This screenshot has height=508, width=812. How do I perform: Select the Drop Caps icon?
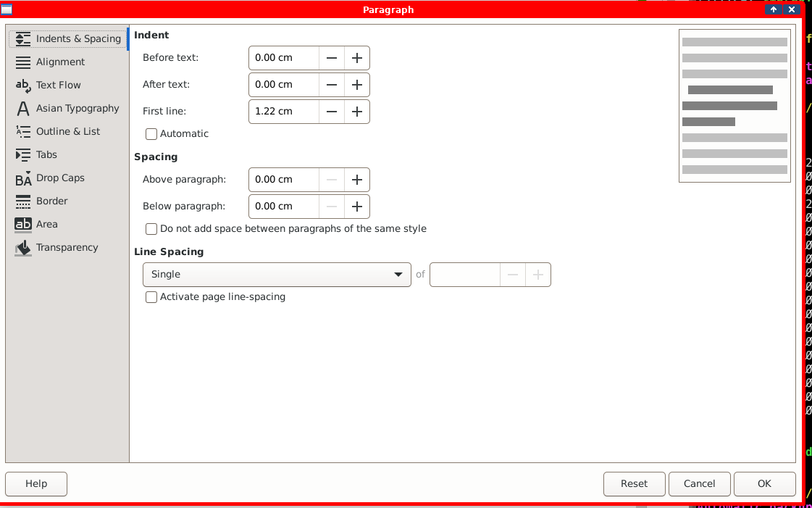point(23,178)
